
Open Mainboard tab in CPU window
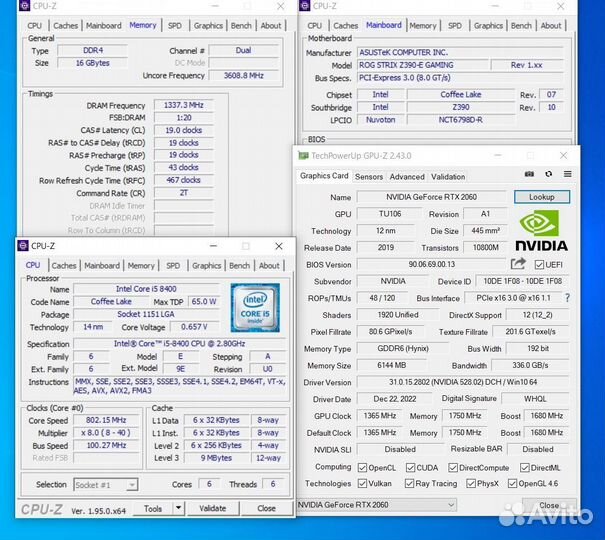pos(102,266)
